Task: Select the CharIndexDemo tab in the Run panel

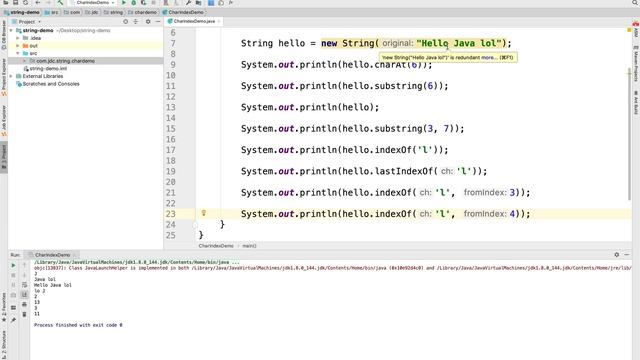Action: click(x=53, y=255)
